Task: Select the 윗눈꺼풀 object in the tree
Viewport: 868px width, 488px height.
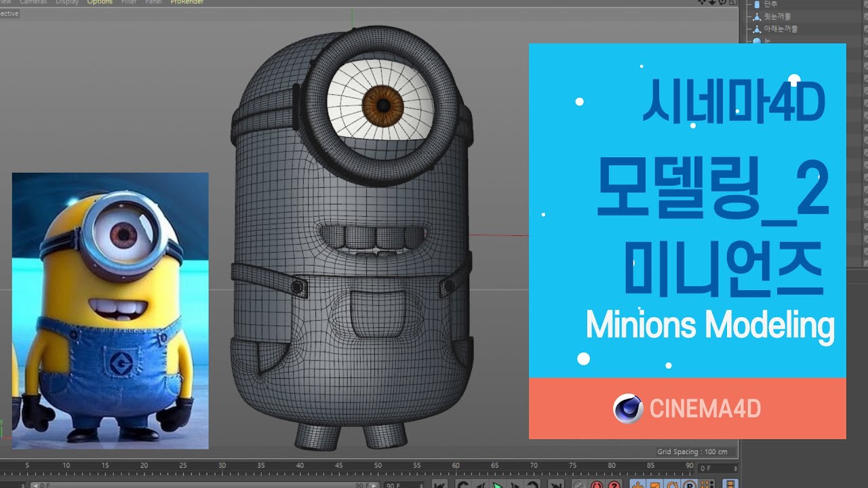Action: coord(777,16)
